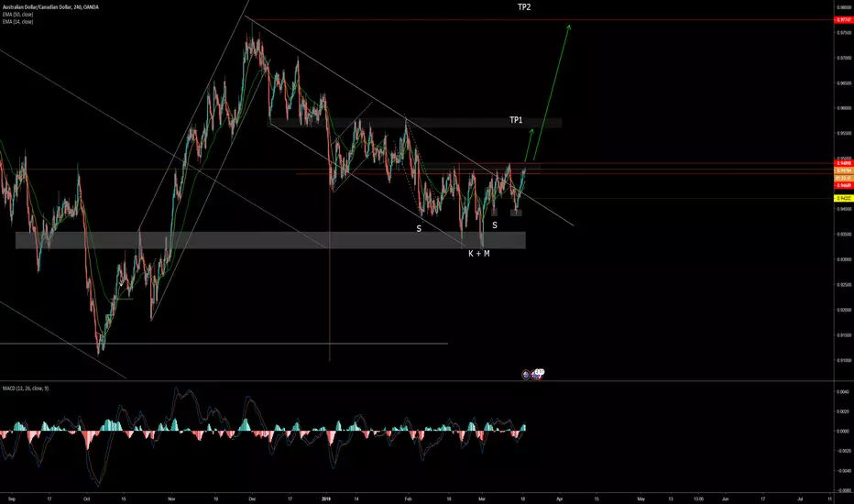Open the stacked economic events icon with counter

click(538, 373)
